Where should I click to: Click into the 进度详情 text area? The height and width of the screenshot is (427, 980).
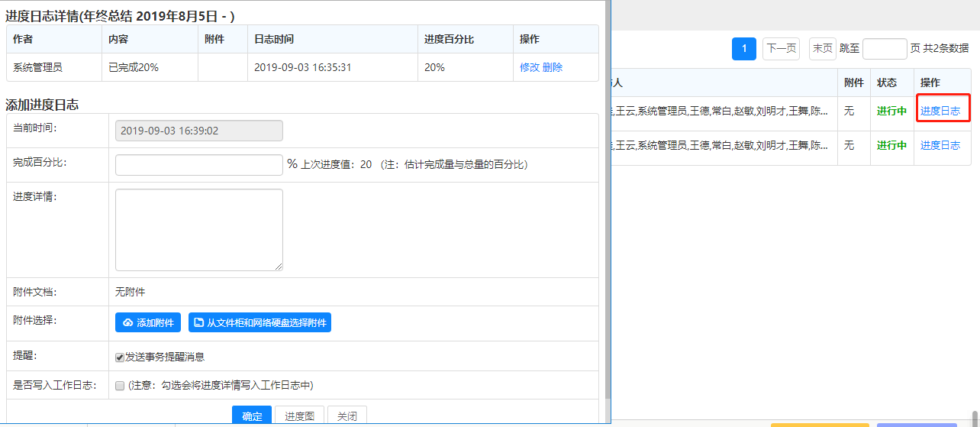[x=198, y=229]
